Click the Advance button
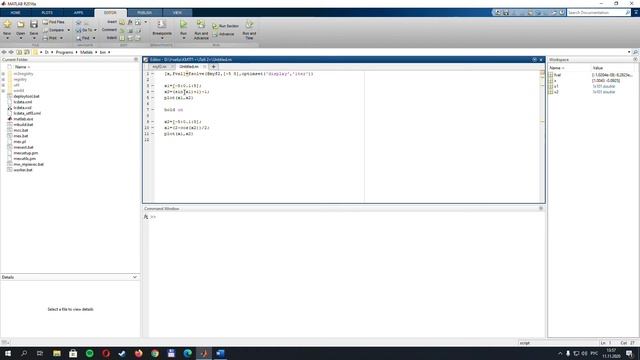 pos(223,34)
